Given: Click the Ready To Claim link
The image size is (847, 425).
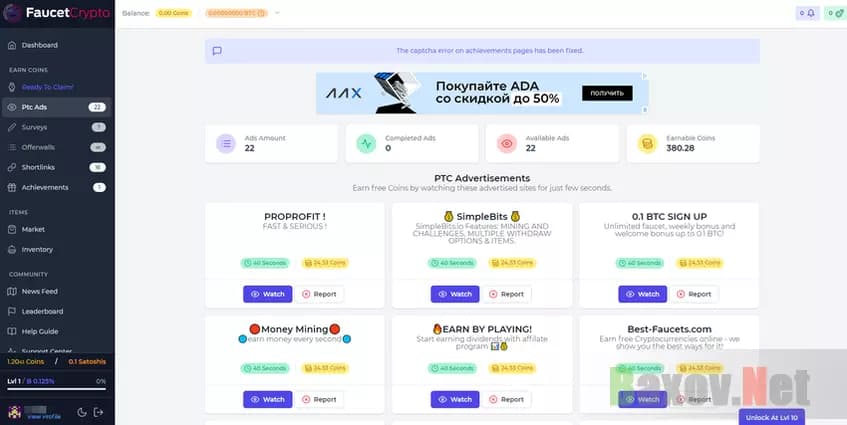Looking at the screenshot, I should pos(47,87).
